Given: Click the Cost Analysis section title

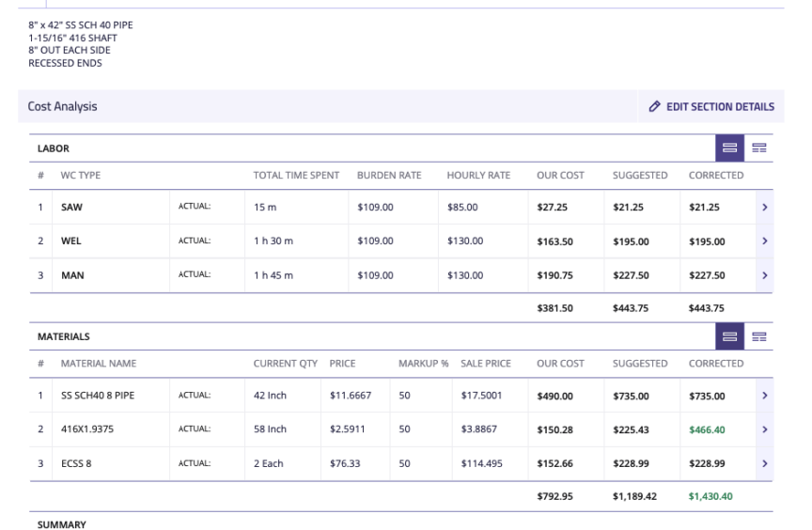Looking at the screenshot, I should coord(62,107).
